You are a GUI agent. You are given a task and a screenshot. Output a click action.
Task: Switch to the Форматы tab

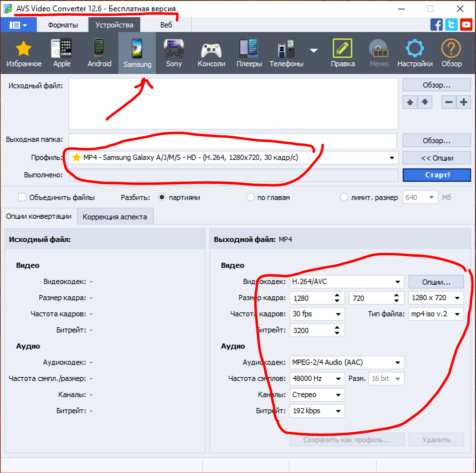(63, 25)
